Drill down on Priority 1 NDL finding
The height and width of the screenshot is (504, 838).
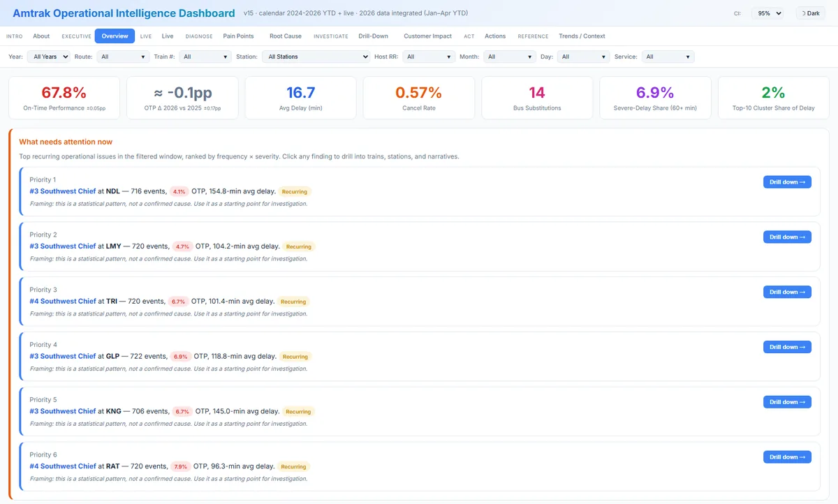(x=787, y=182)
